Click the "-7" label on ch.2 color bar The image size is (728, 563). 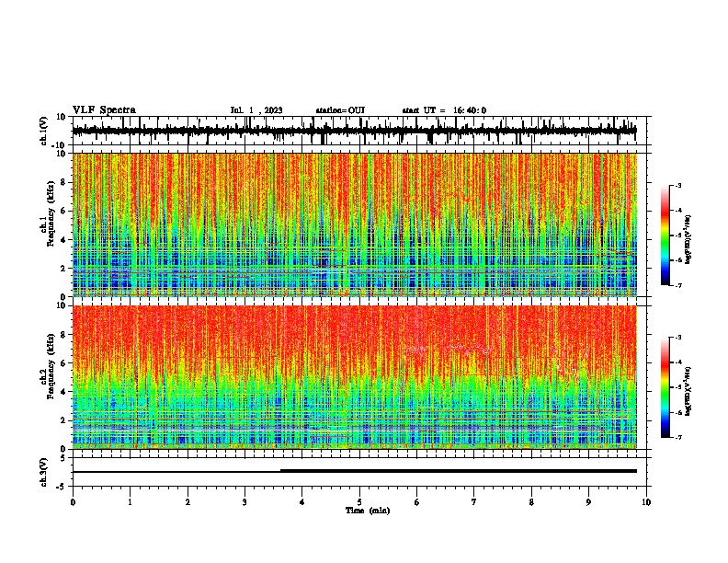(677, 437)
